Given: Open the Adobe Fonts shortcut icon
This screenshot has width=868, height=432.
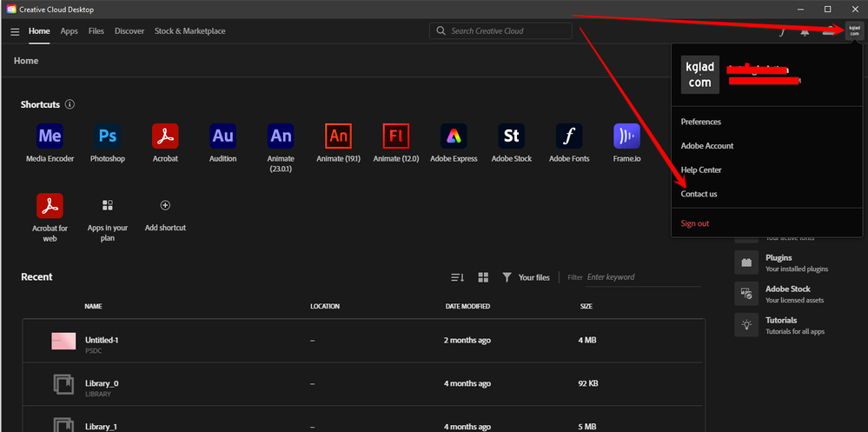Looking at the screenshot, I should click(569, 136).
